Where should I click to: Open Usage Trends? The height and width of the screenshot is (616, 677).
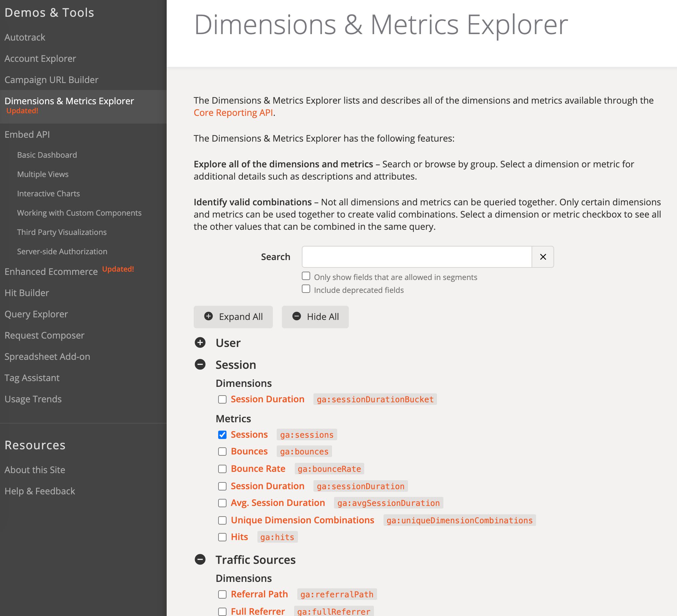[x=33, y=399]
